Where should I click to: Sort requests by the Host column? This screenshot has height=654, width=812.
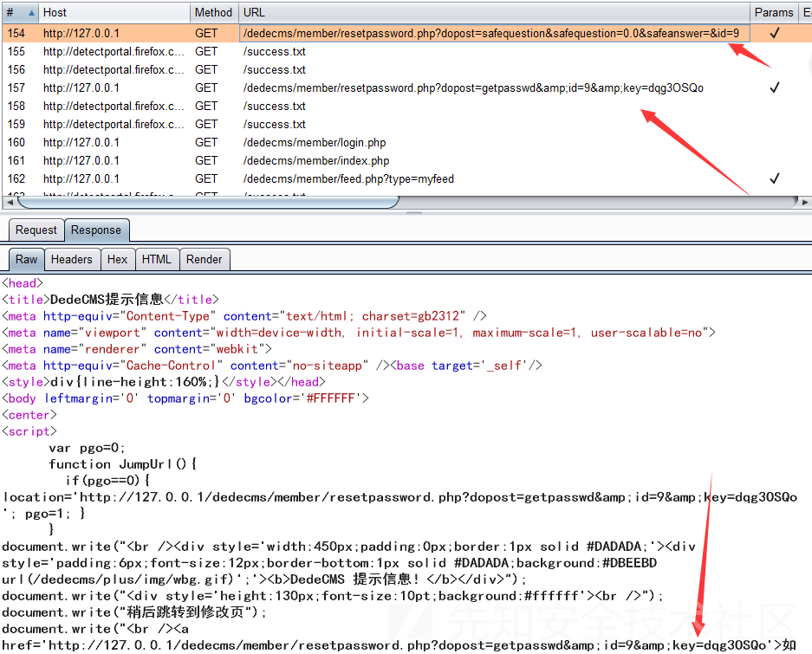click(113, 12)
